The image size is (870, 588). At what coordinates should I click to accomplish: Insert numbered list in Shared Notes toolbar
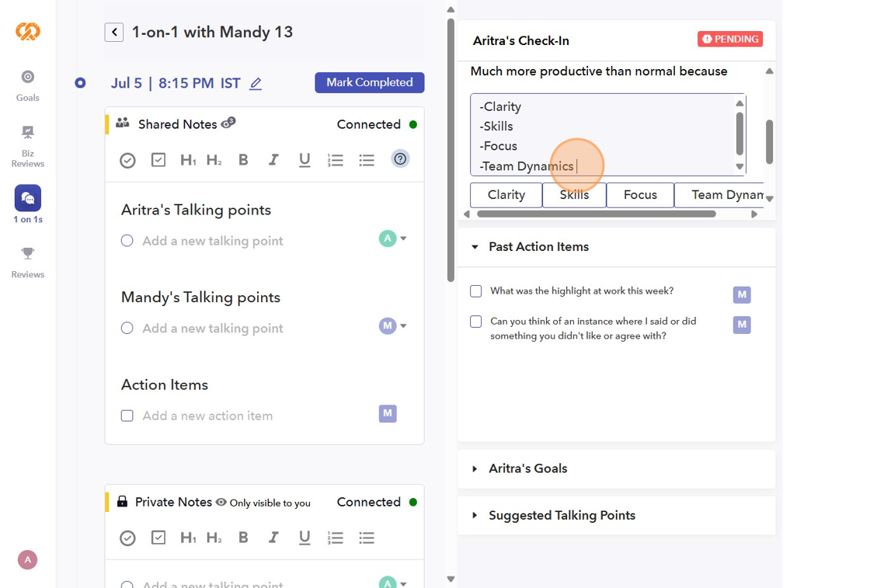(335, 160)
